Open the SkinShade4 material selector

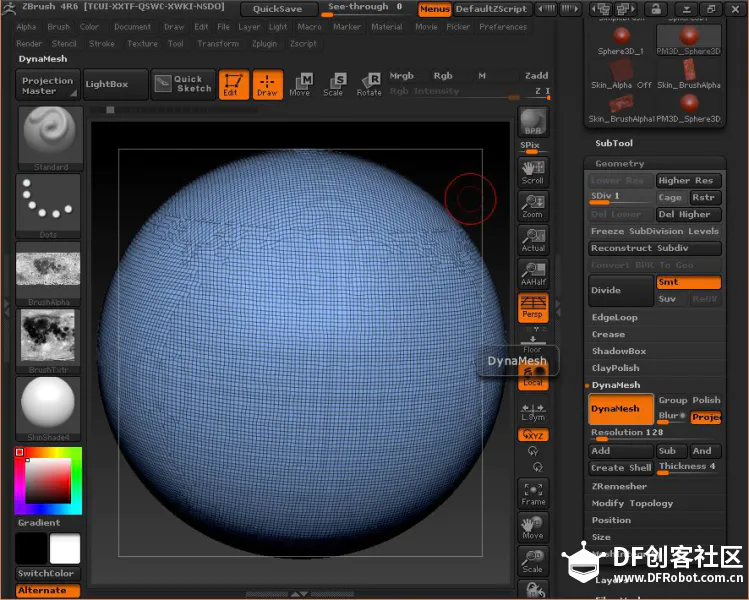coord(48,409)
